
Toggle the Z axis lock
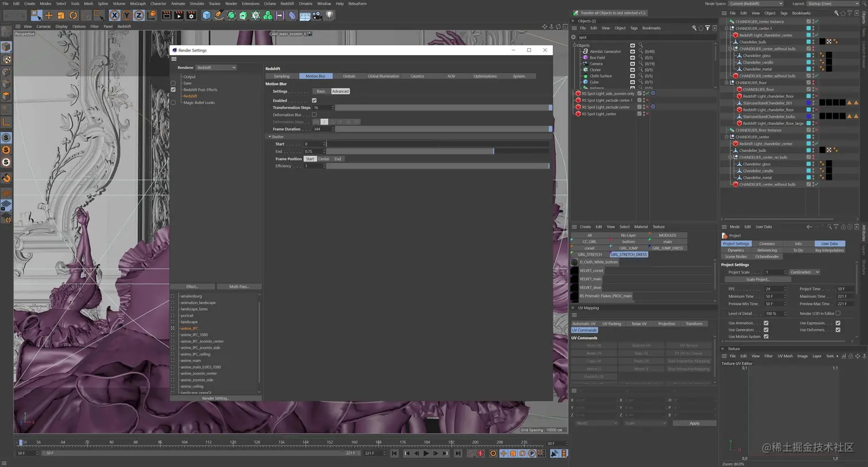138,16
